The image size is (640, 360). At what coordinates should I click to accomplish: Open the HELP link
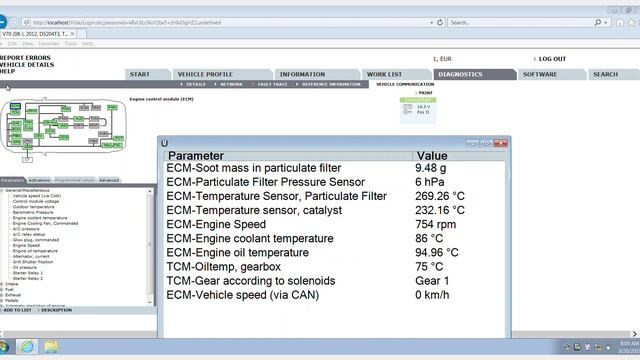click(x=7, y=71)
